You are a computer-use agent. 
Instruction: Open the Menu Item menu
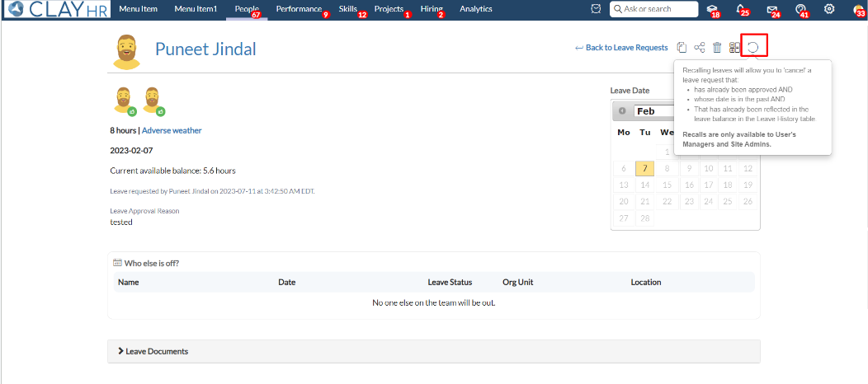pyautogui.click(x=138, y=9)
